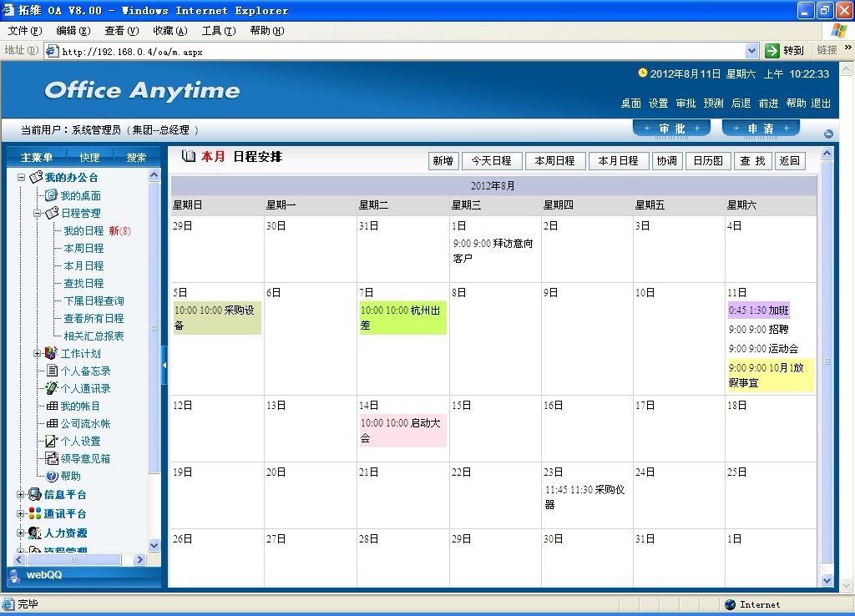
Task: Open the purple 加班 event on the 11th
Action: pyautogui.click(x=758, y=311)
